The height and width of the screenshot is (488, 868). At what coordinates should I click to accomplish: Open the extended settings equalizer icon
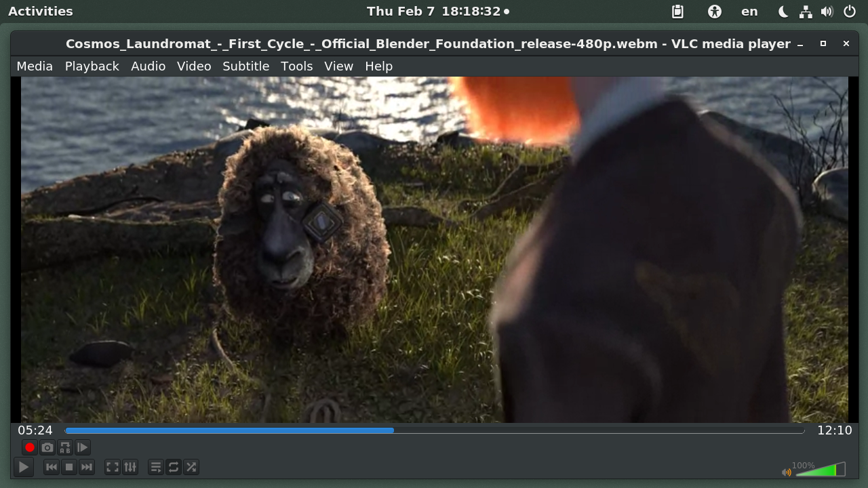(x=130, y=466)
